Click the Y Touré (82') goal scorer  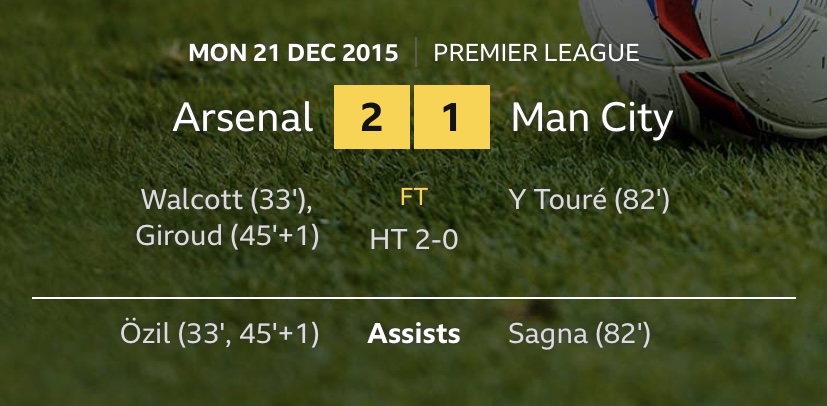(589, 200)
